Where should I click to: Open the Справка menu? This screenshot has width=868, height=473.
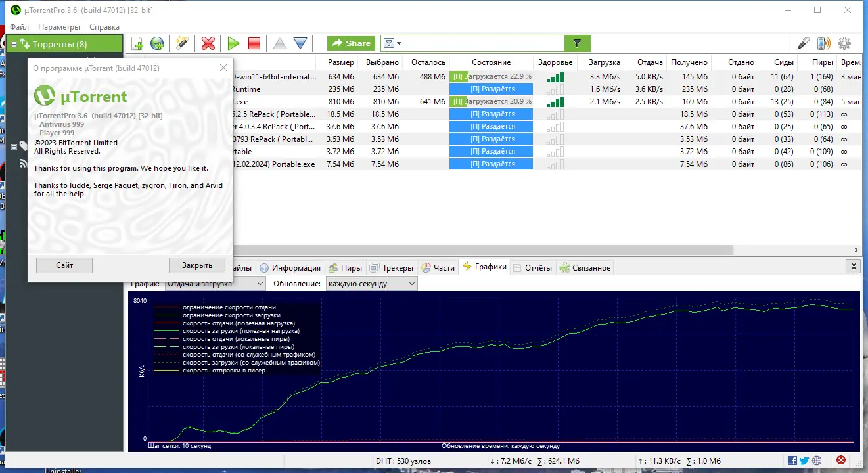tap(104, 27)
